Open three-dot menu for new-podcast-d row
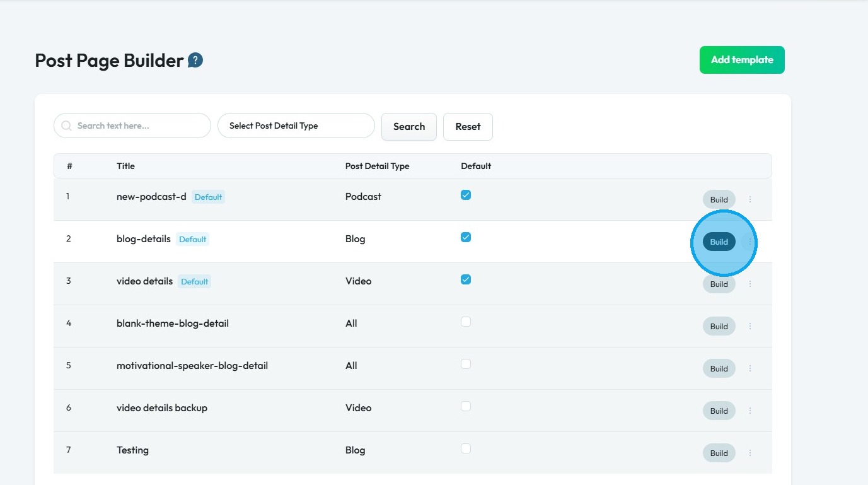Viewport: 868px width, 485px height. pyautogui.click(x=750, y=199)
